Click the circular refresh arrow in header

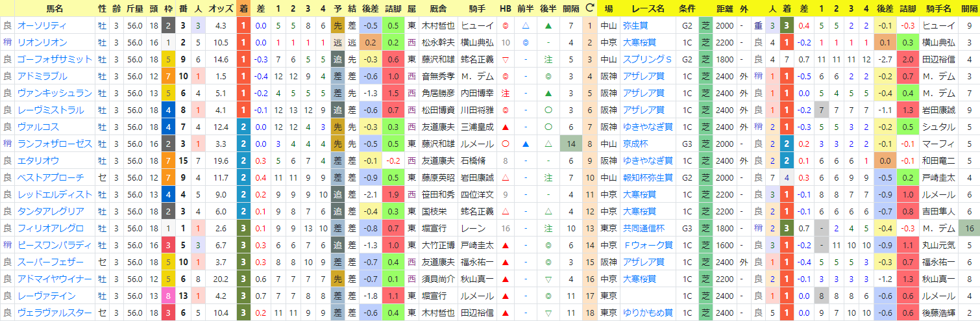[589, 8]
